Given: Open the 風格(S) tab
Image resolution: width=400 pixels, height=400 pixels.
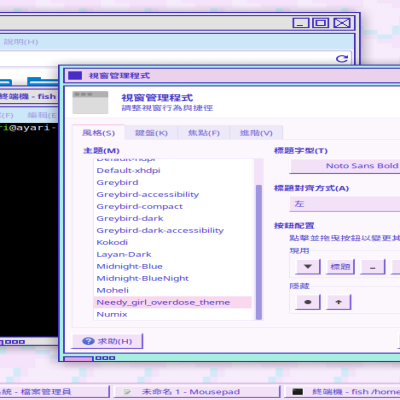Looking at the screenshot, I should pyautogui.click(x=98, y=133).
